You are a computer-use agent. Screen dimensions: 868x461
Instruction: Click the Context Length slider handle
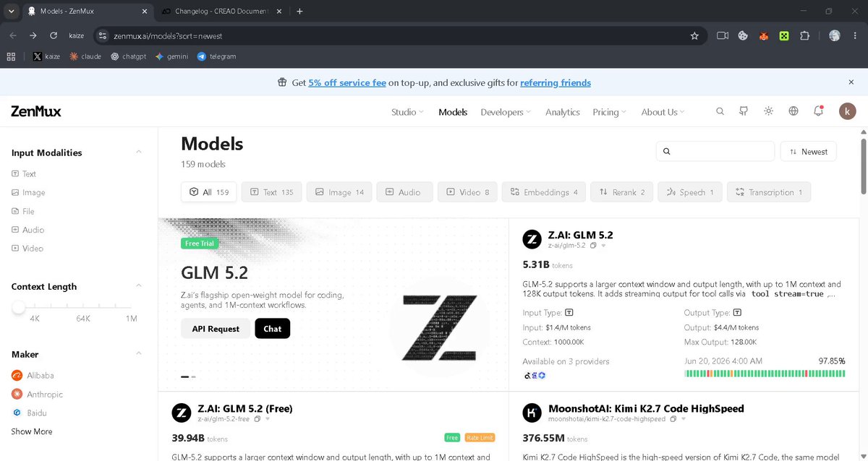tap(19, 307)
